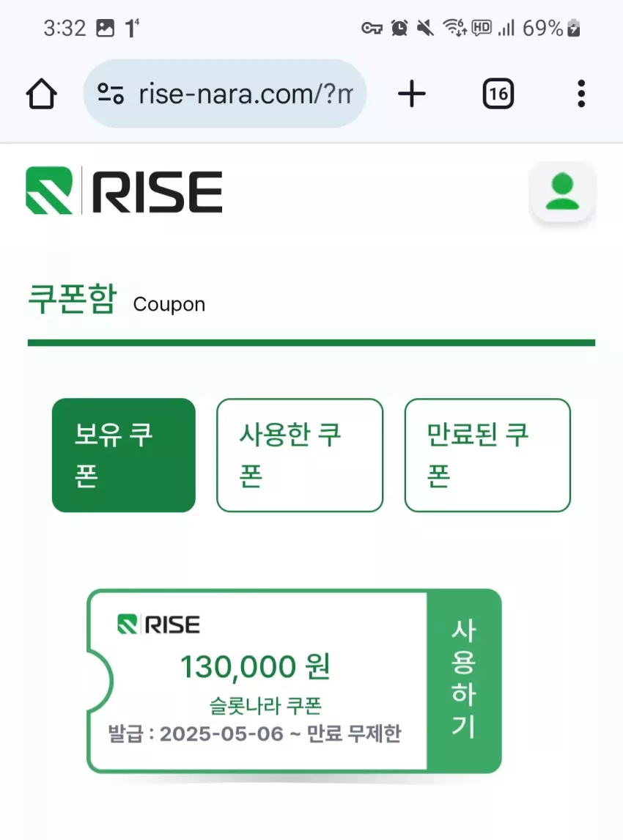Tap the 130,000 원 coupon amount
623x840 pixels.
pyautogui.click(x=255, y=667)
